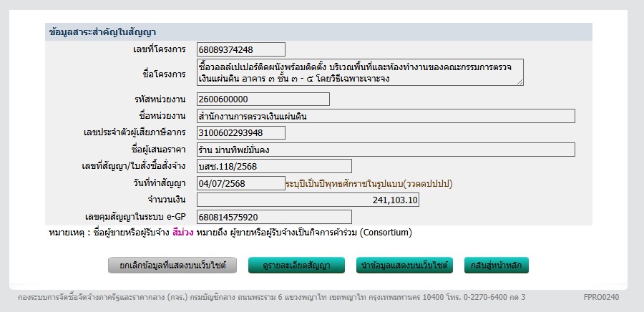Click inside the ชื่อโครงการ text area
The height and width of the screenshot is (312, 644).
click(x=360, y=72)
